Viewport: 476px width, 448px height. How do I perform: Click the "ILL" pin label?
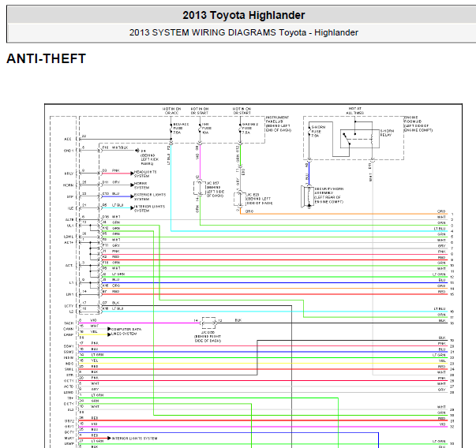click(70, 208)
